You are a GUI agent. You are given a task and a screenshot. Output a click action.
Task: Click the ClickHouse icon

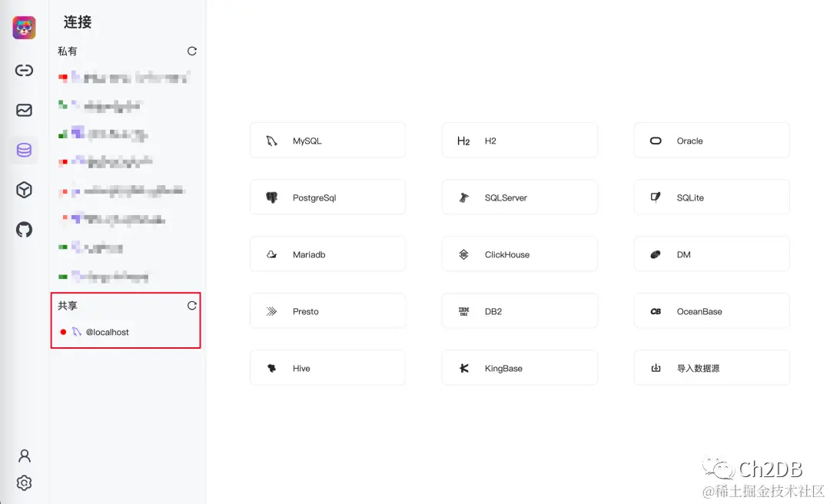(463, 254)
